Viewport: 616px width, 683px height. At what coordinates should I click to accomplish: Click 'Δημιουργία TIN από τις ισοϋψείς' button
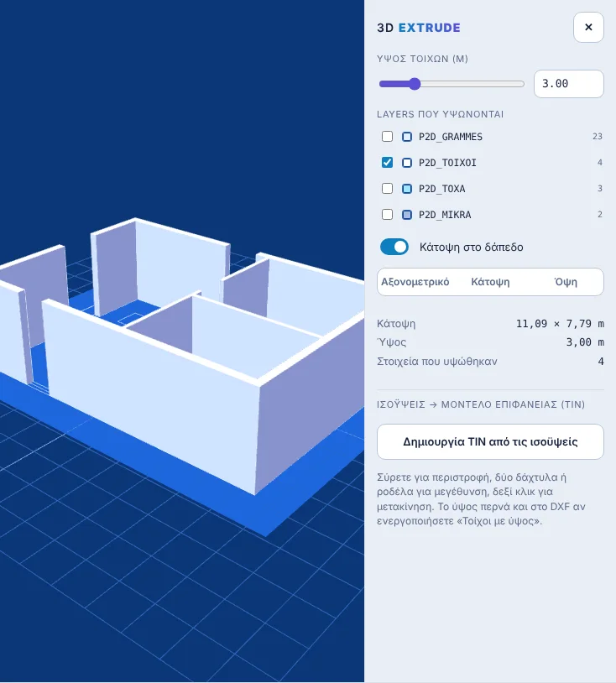(x=490, y=441)
